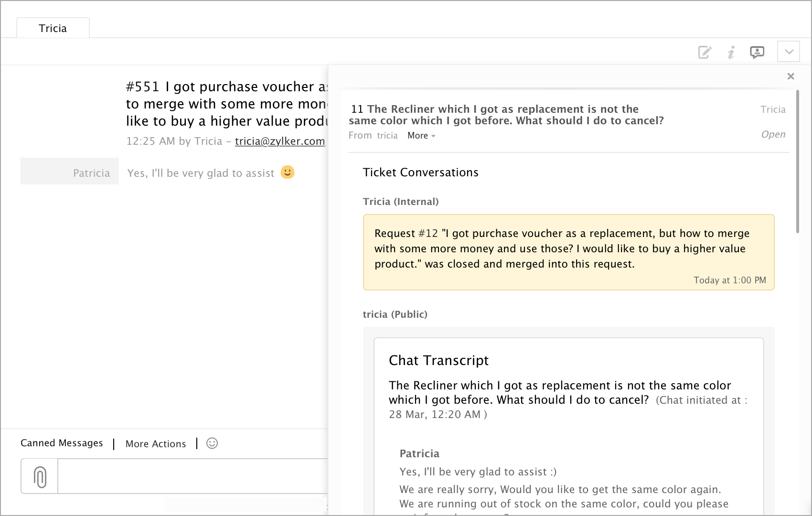Focus the chat message input field
Viewport: 812px width, 516px height.
tap(193, 476)
